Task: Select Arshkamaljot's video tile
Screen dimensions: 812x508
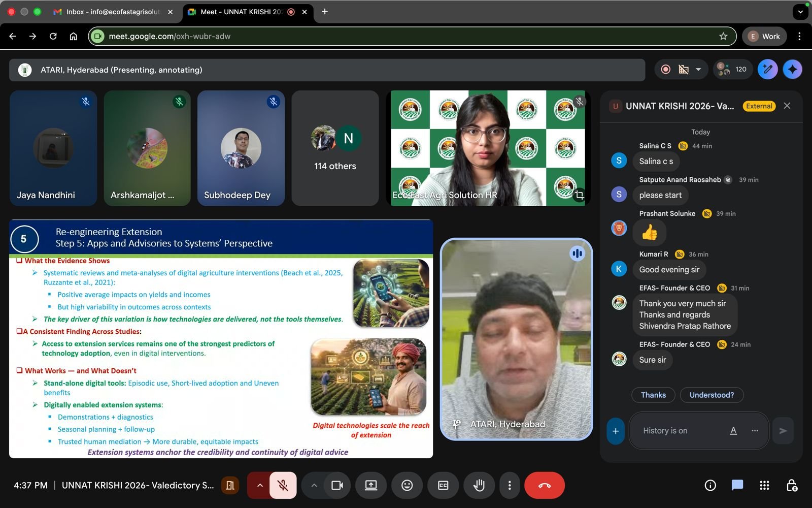Action: tap(147, 148)
